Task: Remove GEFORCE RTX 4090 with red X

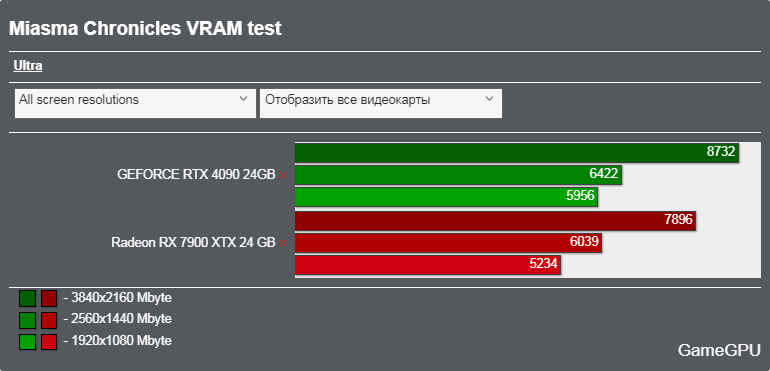Action: pos(283,175)
